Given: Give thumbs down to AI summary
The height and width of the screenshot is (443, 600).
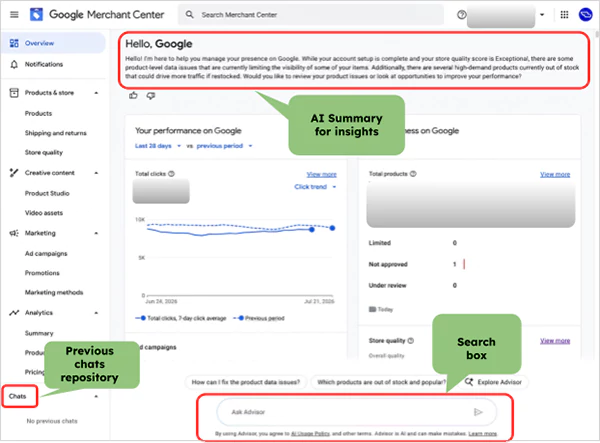Looking at the screenshot, I should (151, 95).
